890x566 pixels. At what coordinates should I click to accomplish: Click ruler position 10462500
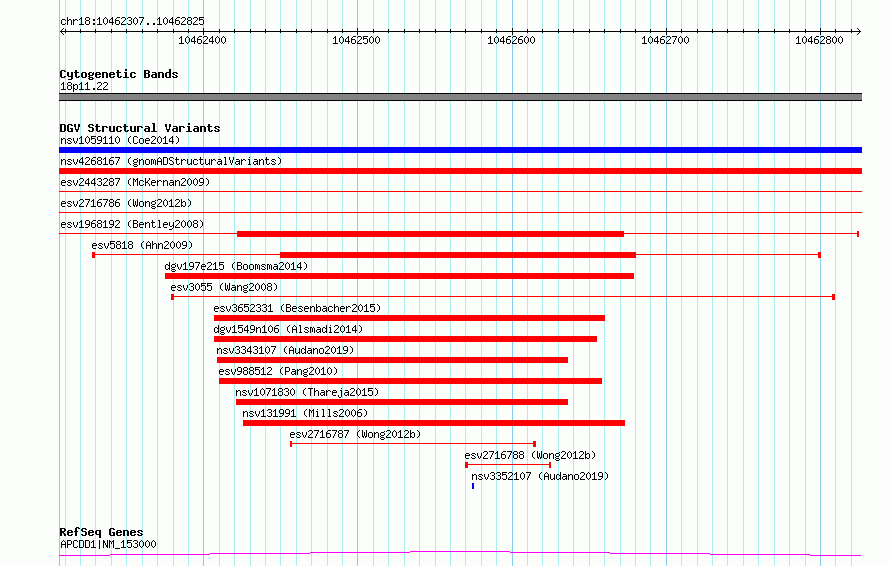point(356,40)
